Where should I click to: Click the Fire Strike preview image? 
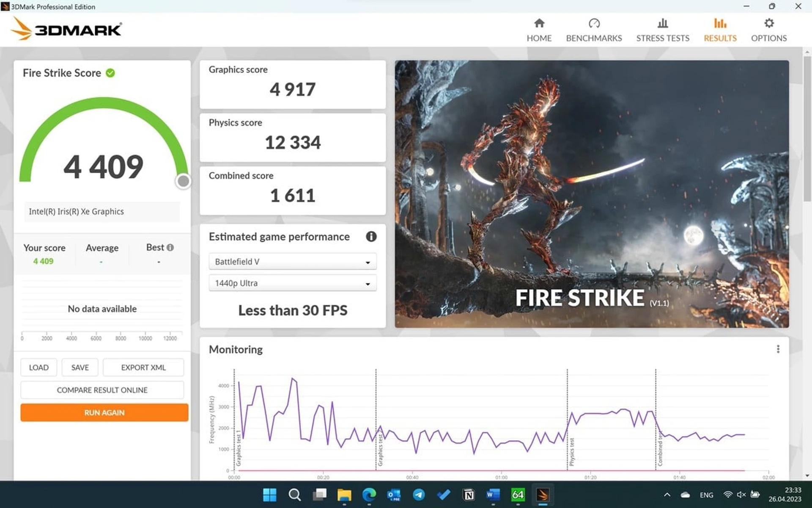[x=592, y=194]
